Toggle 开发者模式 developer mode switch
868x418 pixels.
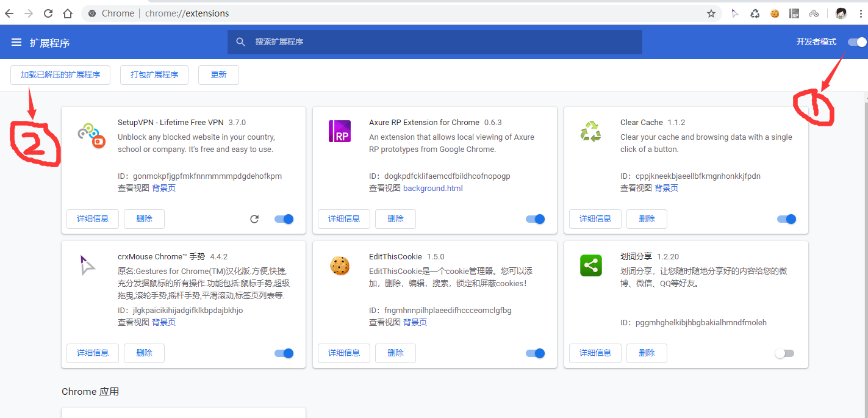[x=856, y=42]
